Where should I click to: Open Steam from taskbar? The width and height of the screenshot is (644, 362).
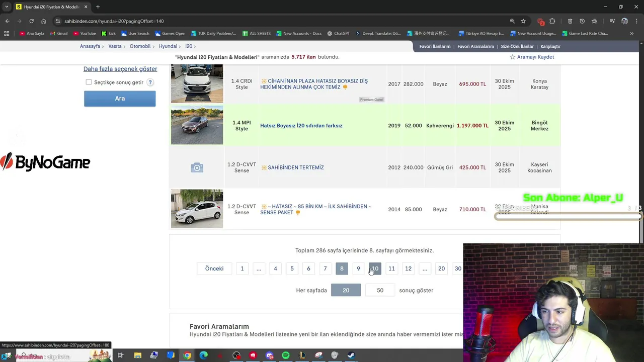(351, 355)
